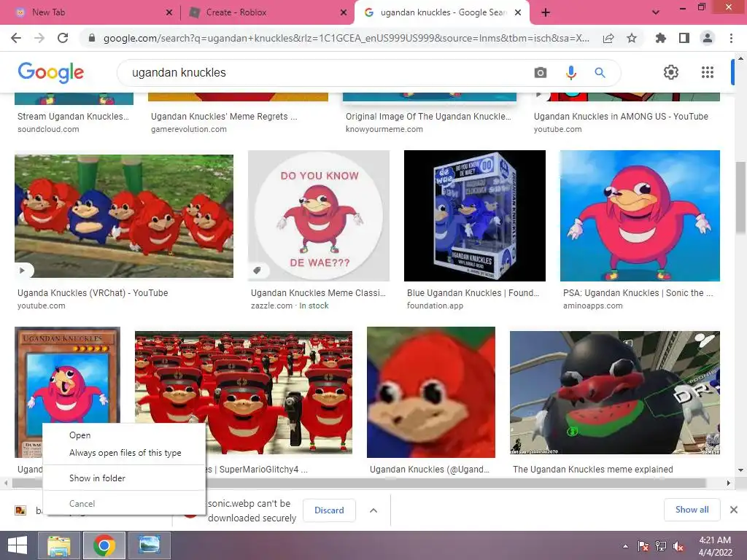Screen dimensions: 747x560
Task: Open the browser side panel
Action: coord(684,38)
